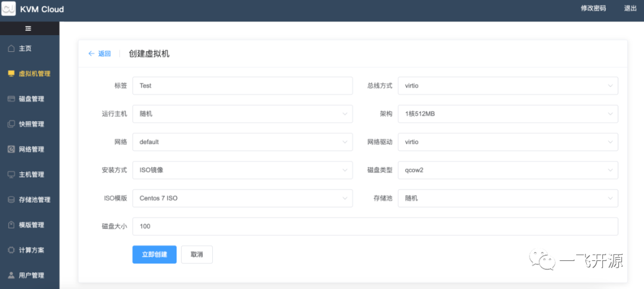Viewport: 644px width, 289px height.
Task: Focus the 磁盘大小 input containing 100
Action: pos(375,226)
